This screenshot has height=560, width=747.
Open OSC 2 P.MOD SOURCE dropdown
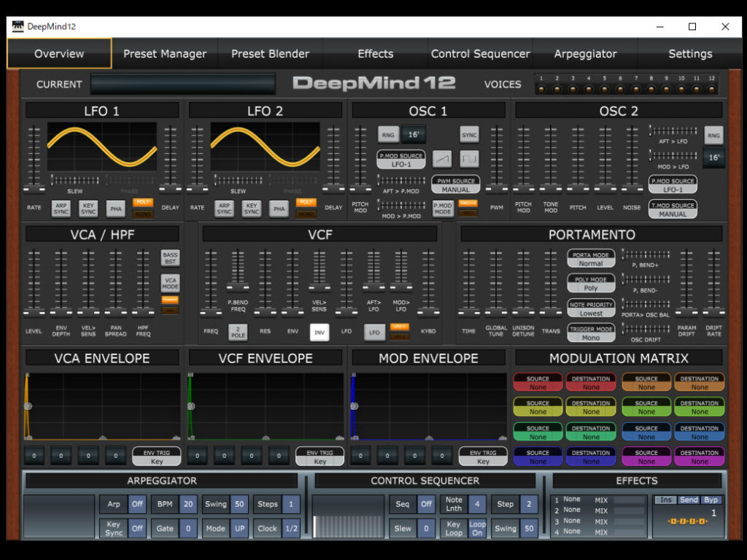673,184
